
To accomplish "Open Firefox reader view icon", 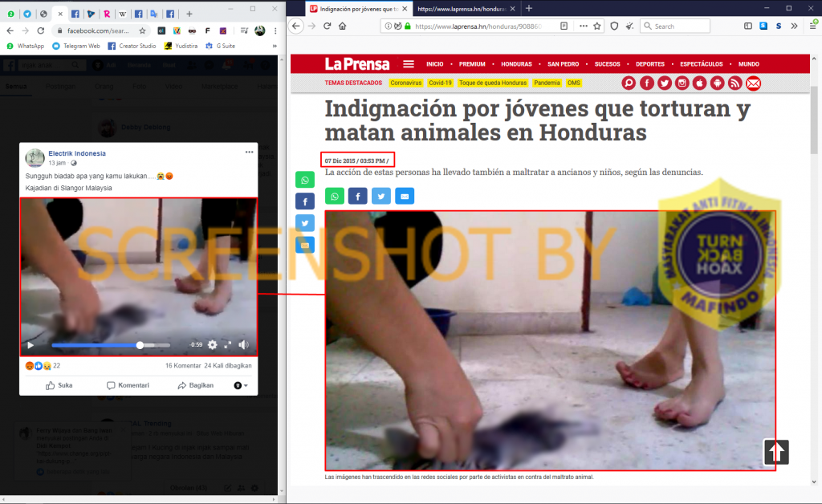I will [x=564, y=26].
